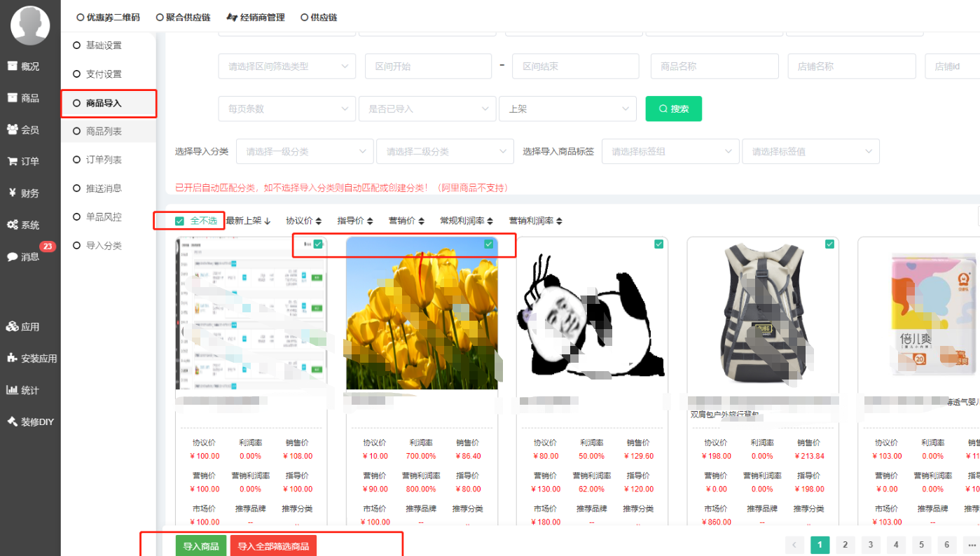The width and height of the screenshot is (980, 556).
Task: Click the 区间开始 input field
Action: pyautogui.click(x=429, y=67)
